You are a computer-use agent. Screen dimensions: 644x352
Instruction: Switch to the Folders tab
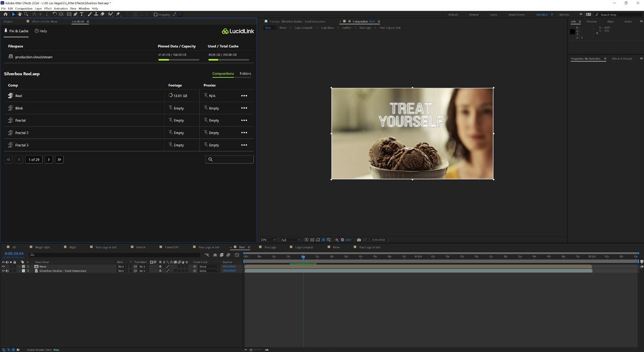tap(245, 74)
